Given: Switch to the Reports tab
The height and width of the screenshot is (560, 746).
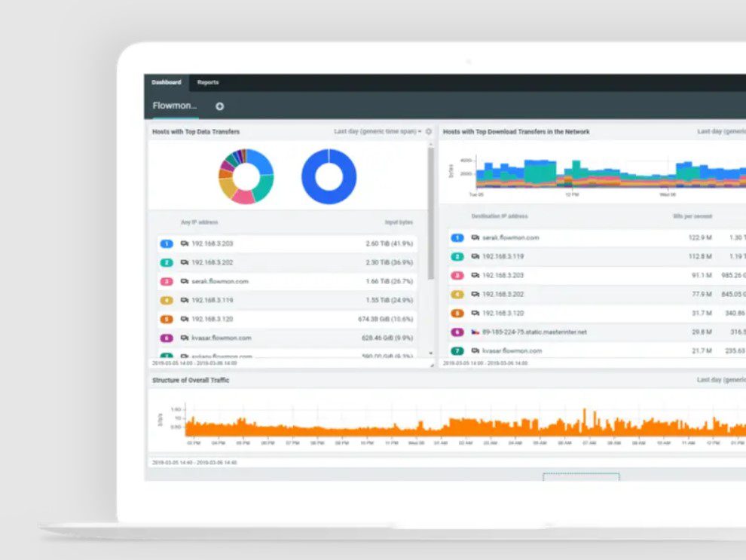Looking at the screenshot, I should [x=208, y=82].
